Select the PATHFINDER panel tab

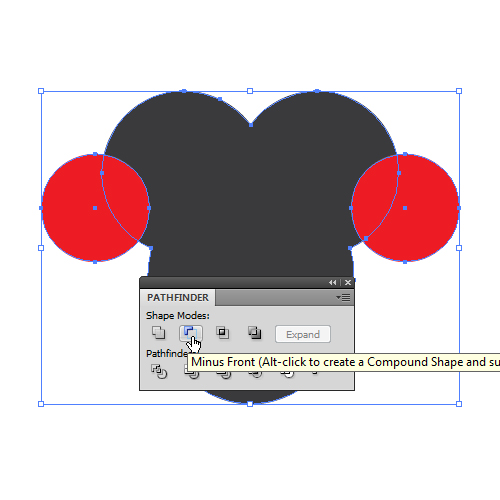[x=178, y=297]
